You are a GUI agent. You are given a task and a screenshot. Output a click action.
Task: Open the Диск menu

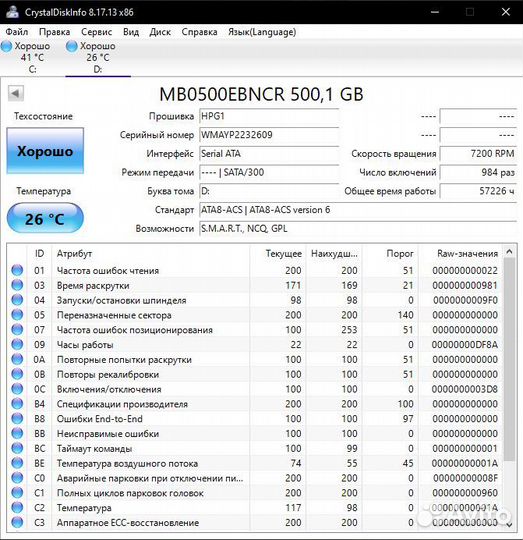click(160, 32)
